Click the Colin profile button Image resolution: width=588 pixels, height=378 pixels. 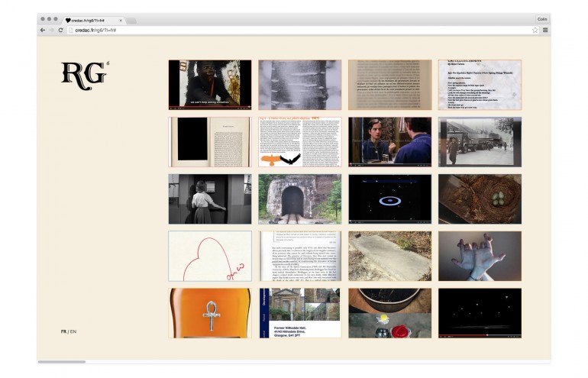click(x=541, y=19)
